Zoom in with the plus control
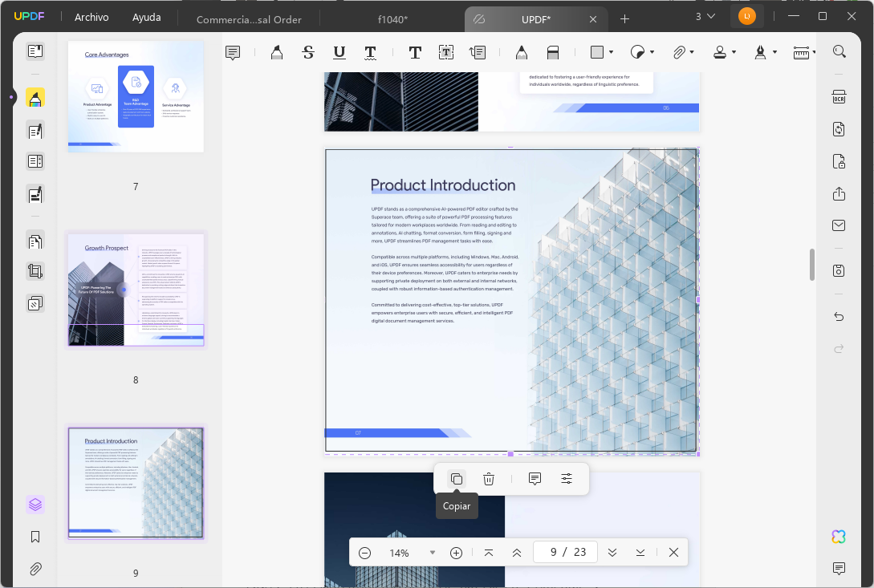Image resolution: width=874 pixels, height=588 pixels. tap(456, 552)
